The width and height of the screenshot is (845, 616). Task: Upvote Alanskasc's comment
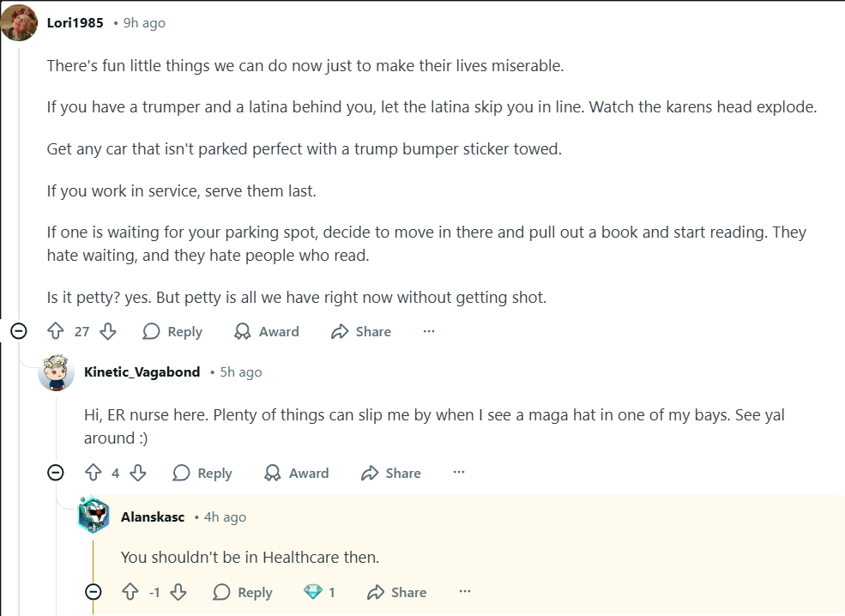[x=130, y=592]
